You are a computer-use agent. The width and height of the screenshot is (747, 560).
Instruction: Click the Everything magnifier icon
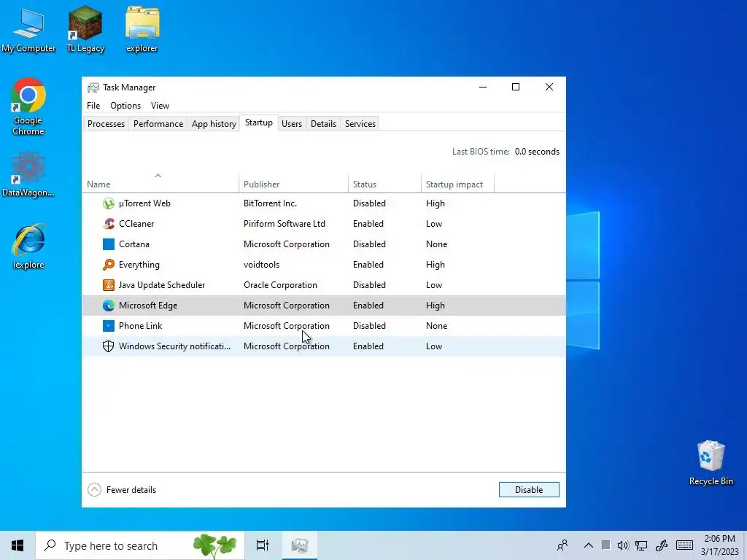click(109, 265)
